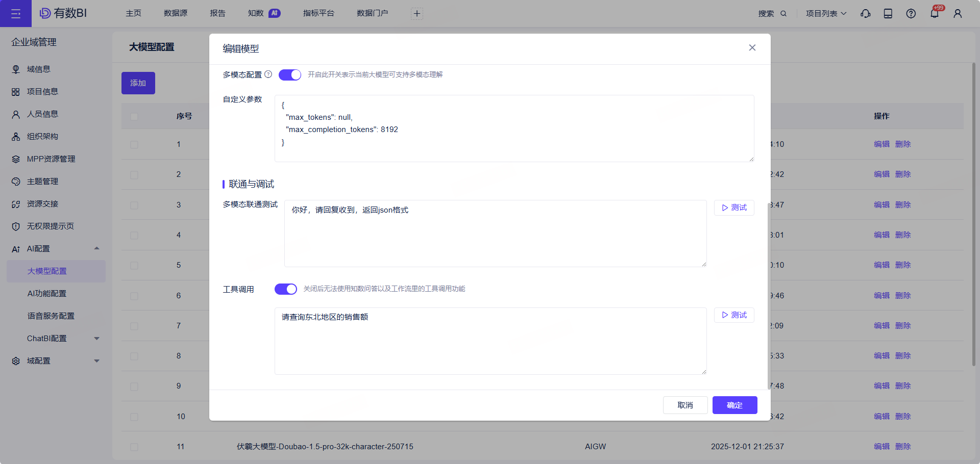Click the multimodal config help tooltip icon
The height and width of the screenshot is (464, 980).
click(x=268, y=74)
